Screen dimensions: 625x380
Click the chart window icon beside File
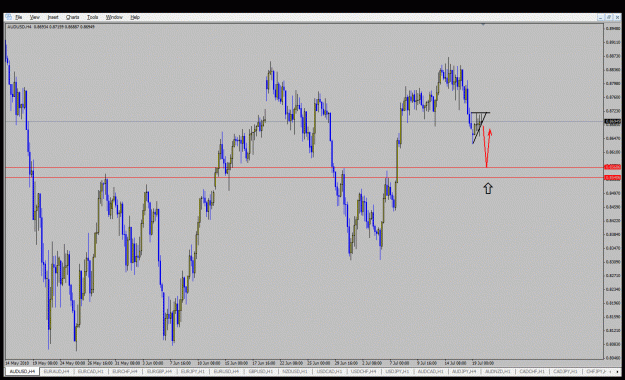tap(9, 17)
